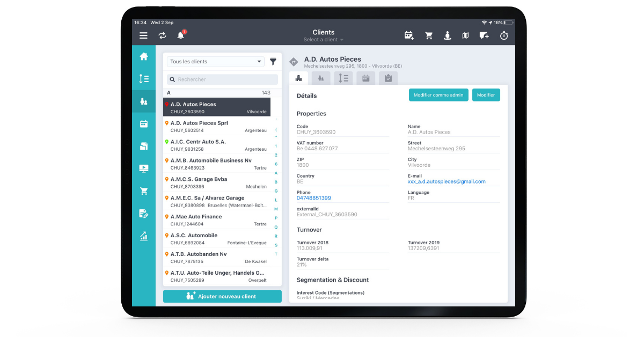The height and width of the screenshot is (337, 644).
Task: Expand the 'Tous les clients' dropdown
Action: [x=215, y=62]
